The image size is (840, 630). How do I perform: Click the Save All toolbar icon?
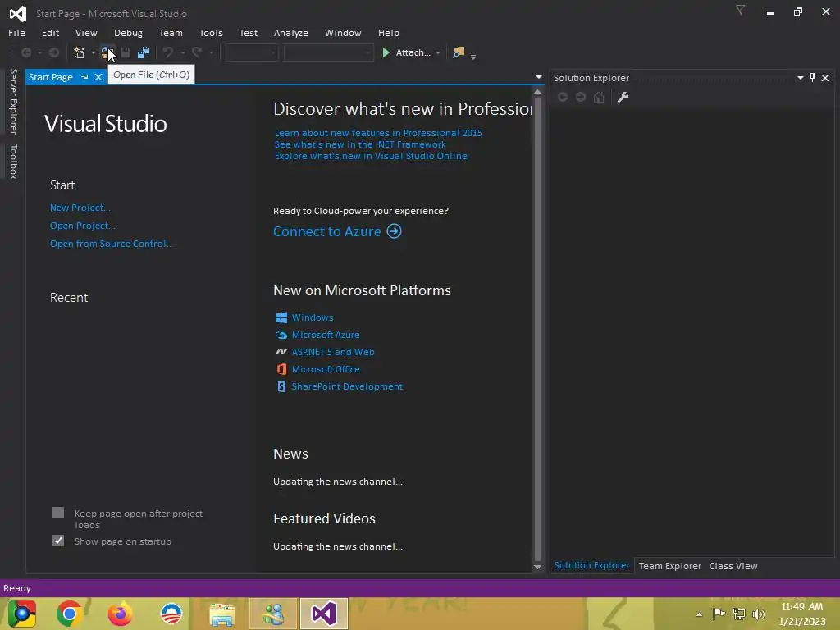click(143, 52)
